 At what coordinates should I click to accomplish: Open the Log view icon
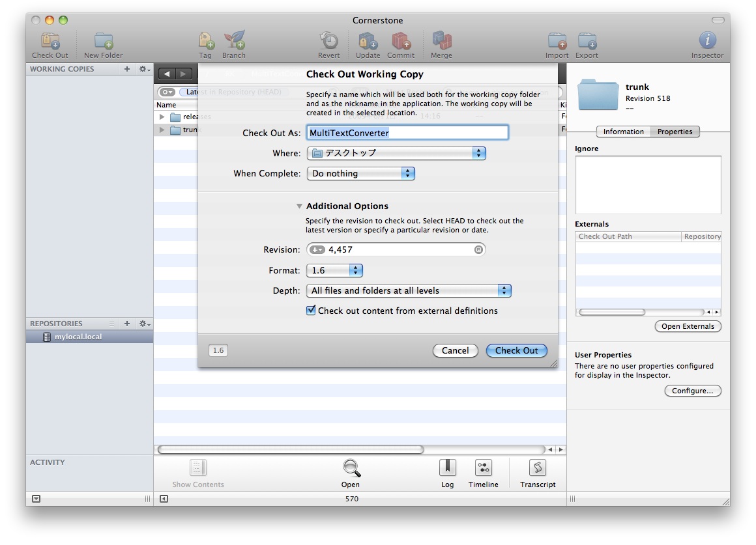point(448,468)
